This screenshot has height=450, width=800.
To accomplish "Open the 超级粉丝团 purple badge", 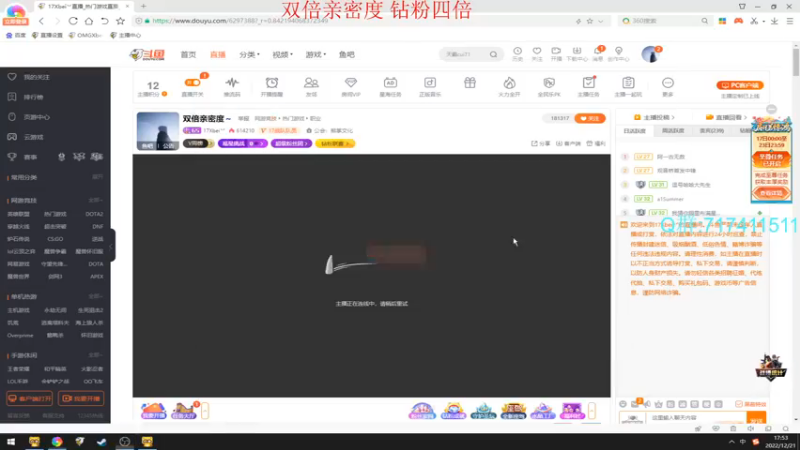I will pos(291,143).
